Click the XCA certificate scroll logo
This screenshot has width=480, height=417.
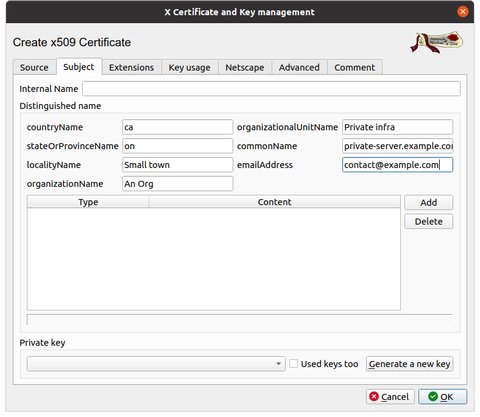[437, 42]
